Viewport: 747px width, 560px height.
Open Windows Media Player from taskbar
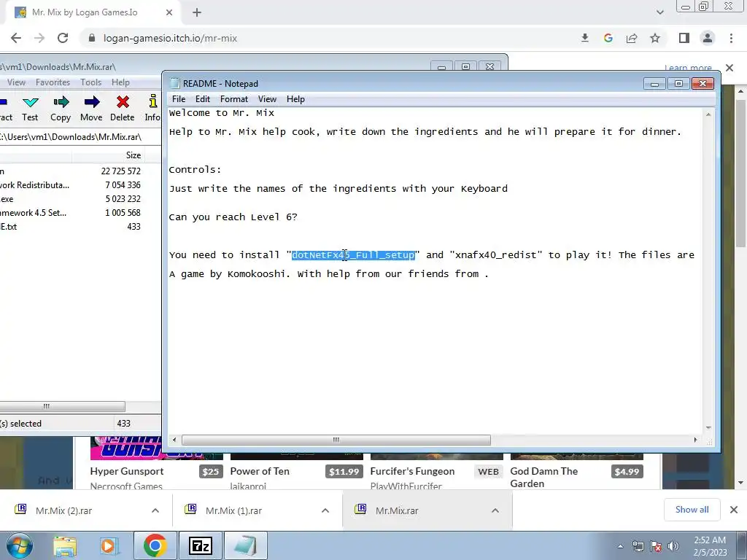(108, 545)
